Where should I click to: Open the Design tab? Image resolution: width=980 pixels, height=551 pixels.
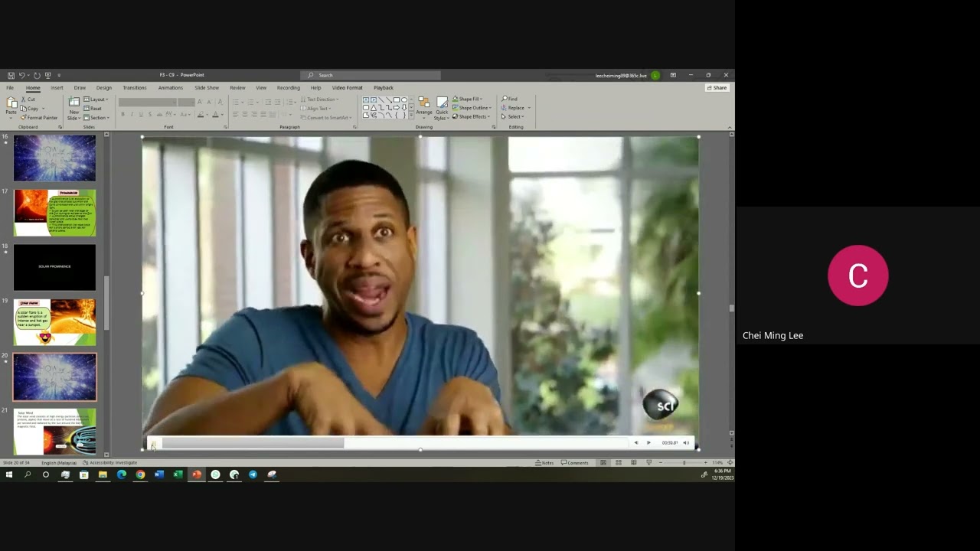[104, 88]
